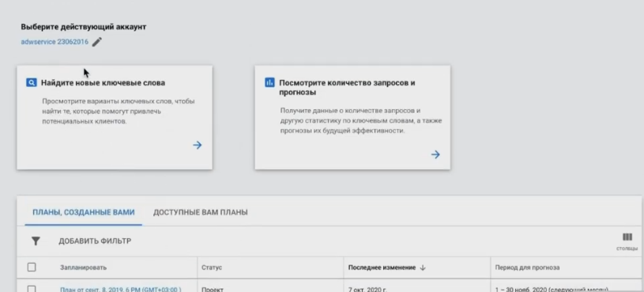Sort by 'Последнее изменение' column header

coord(382,267)
